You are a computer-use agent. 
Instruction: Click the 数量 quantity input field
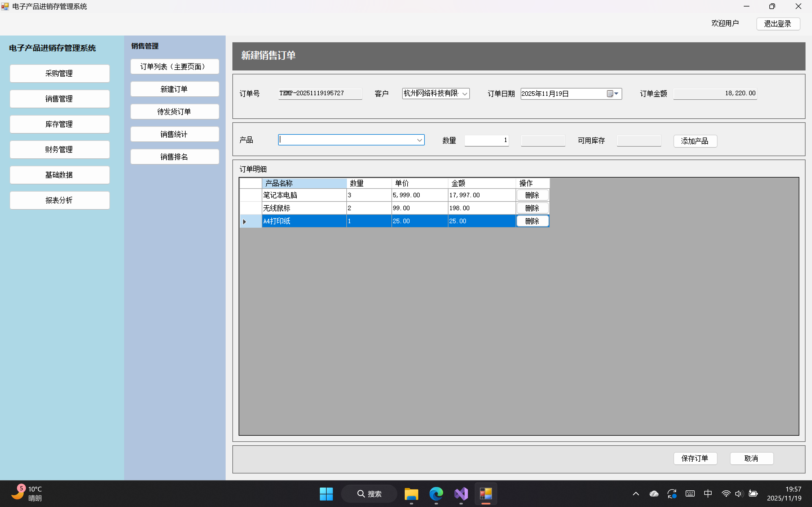point(486,140)
